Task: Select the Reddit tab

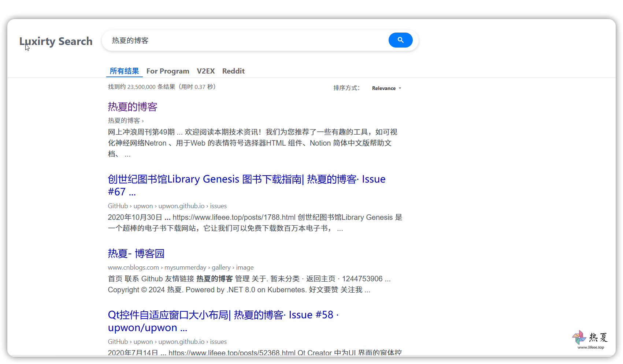Action: coord(233,71)
